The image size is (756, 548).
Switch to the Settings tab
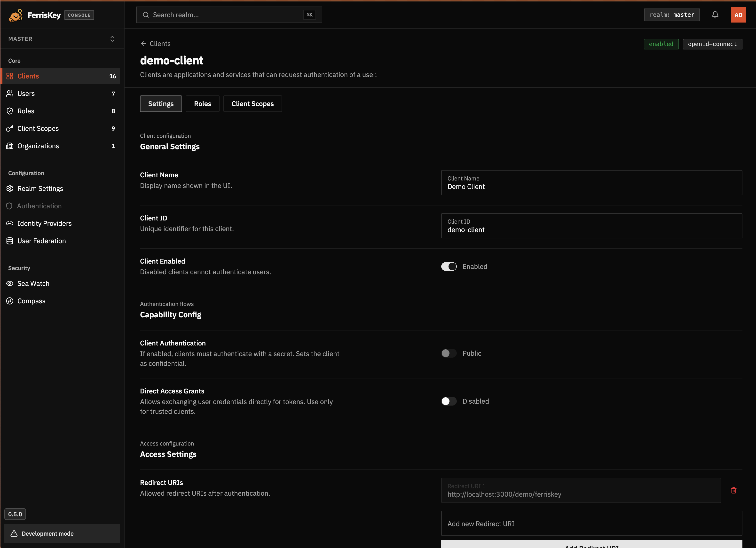point(161,104)
